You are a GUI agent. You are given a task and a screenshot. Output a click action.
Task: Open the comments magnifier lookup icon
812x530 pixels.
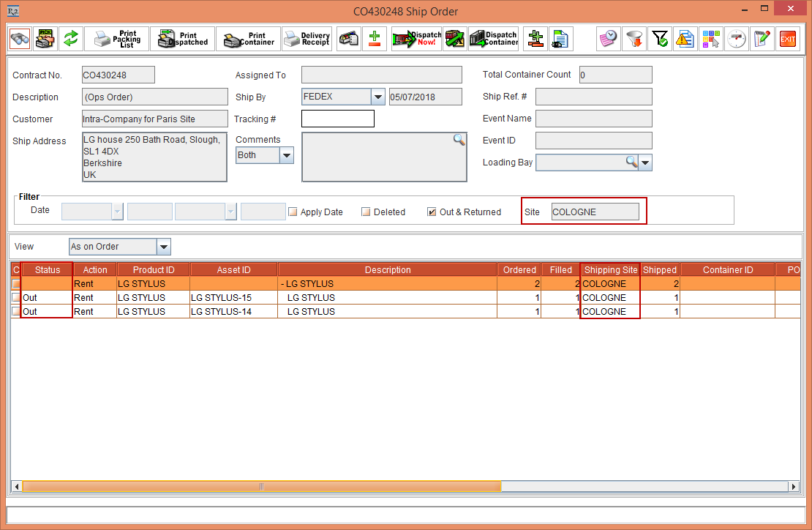pyautogui.click(x=459, y=140)
